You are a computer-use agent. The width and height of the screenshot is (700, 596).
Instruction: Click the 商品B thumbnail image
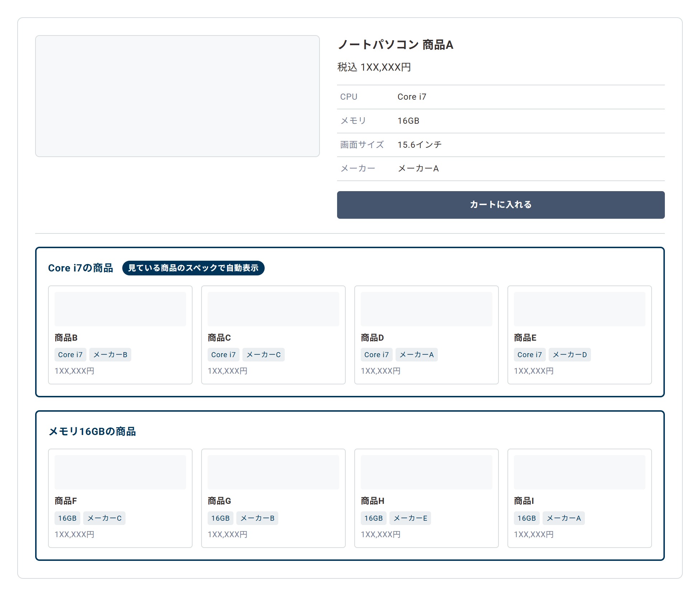(120, 309)
